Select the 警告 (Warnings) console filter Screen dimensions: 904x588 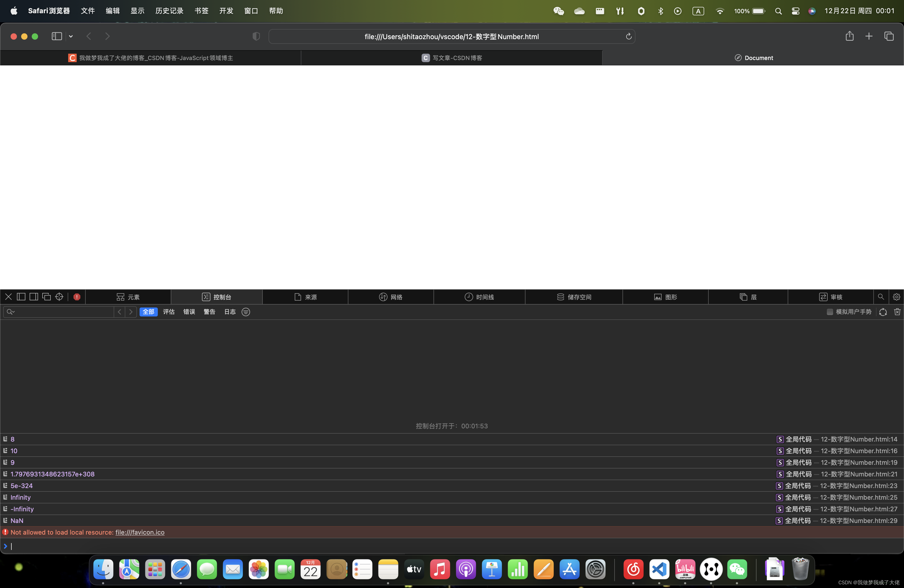pos(209,312)
